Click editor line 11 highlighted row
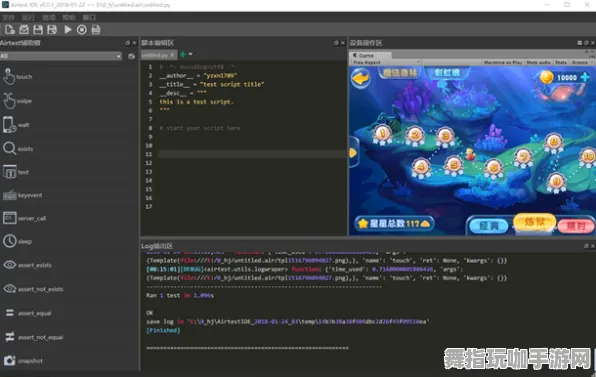Viewport: 596px width, 377px height. (252, 154)
